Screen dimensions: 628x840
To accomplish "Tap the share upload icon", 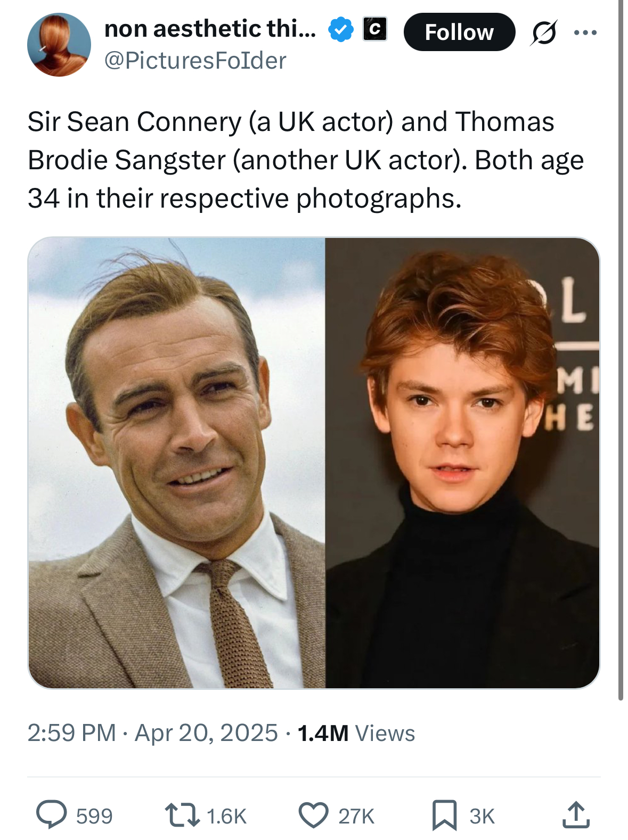I will (x=576, y=815).
